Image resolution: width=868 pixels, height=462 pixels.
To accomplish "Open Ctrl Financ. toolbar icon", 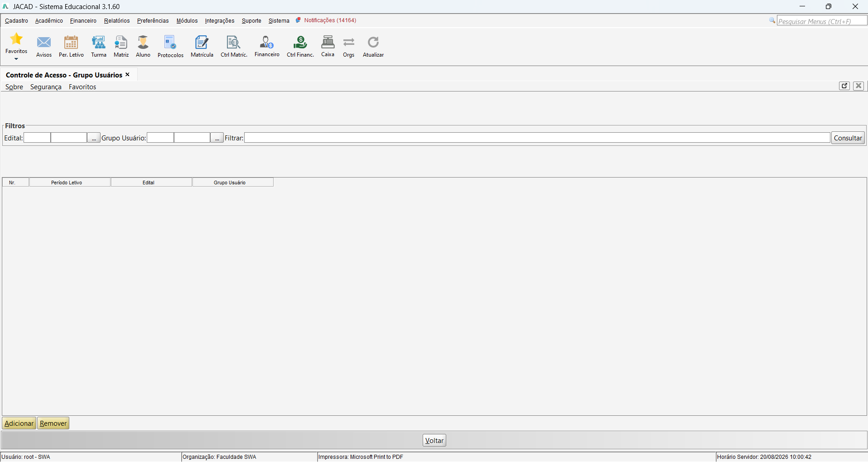I will [300, 43].
